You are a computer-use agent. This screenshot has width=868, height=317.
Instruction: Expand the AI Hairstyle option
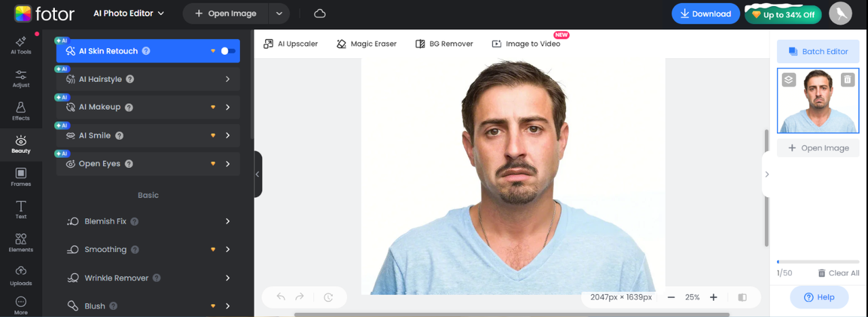228,79
